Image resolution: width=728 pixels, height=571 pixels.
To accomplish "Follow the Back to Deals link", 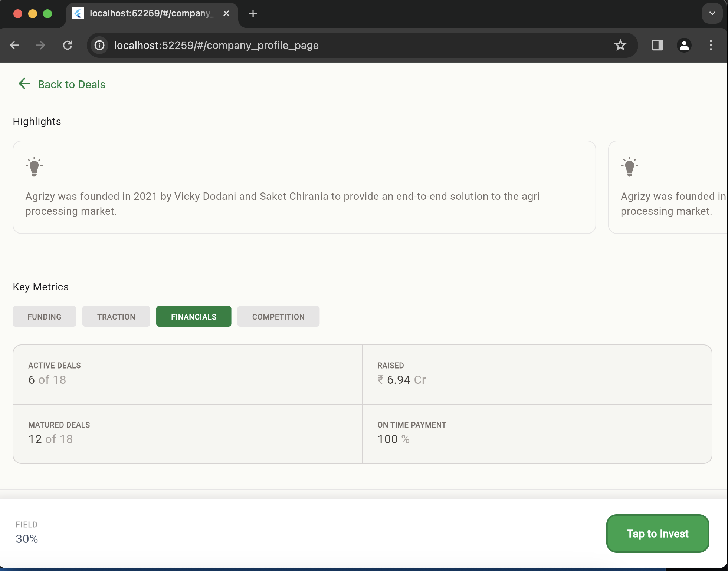I will pos(71,85).
